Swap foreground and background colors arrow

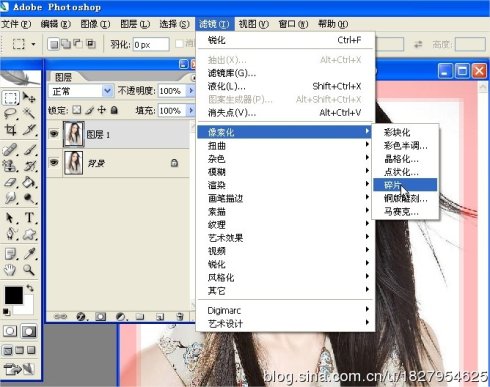click(x=30, y=288)
